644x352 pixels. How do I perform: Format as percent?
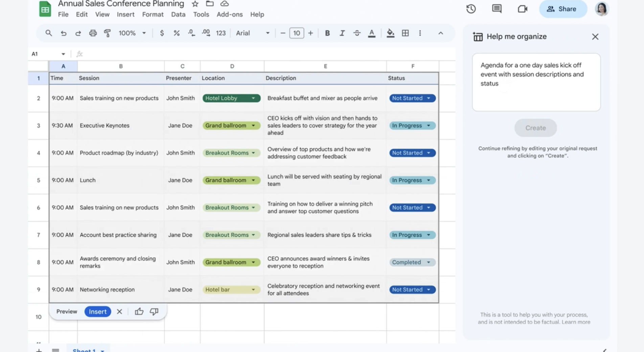click(176, 33)
